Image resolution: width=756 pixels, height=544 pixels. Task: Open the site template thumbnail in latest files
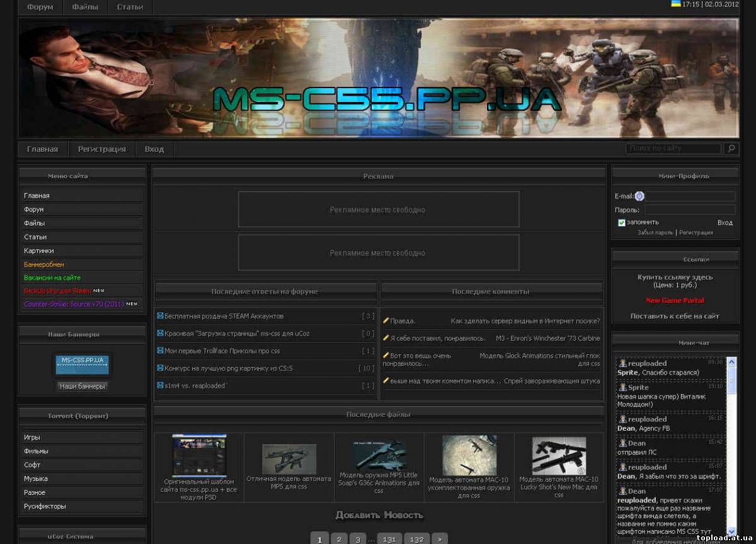coord(199,456)
